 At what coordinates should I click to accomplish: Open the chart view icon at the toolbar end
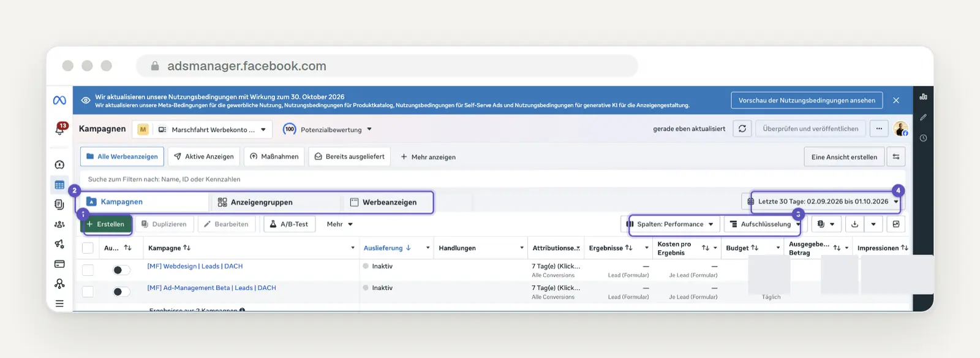pyautogui.click(x=896, y=224)
